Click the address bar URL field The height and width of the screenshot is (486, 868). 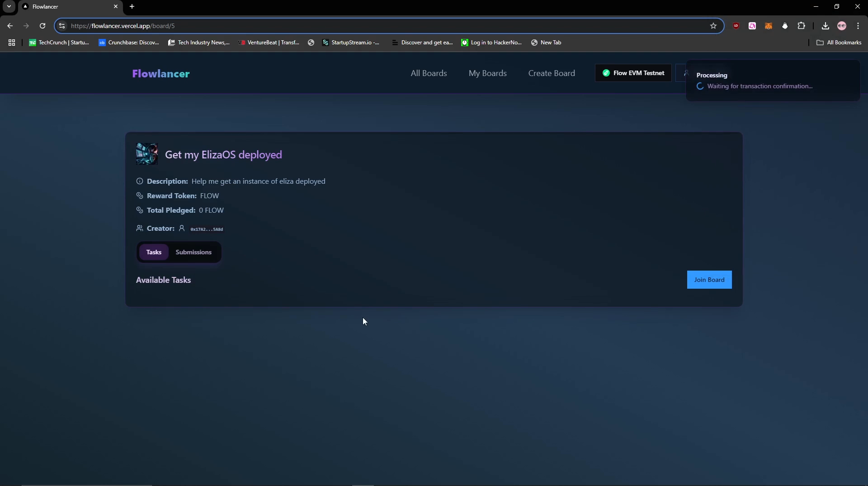click(x=362, y=26)
